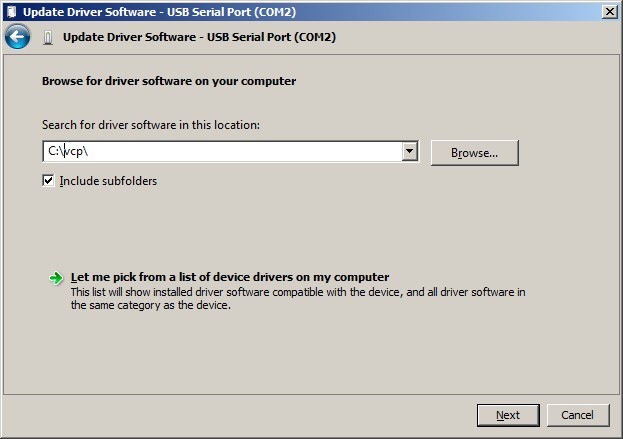Click Next to continue driver installation
This screenshot has width=623, height=439.
507,415
